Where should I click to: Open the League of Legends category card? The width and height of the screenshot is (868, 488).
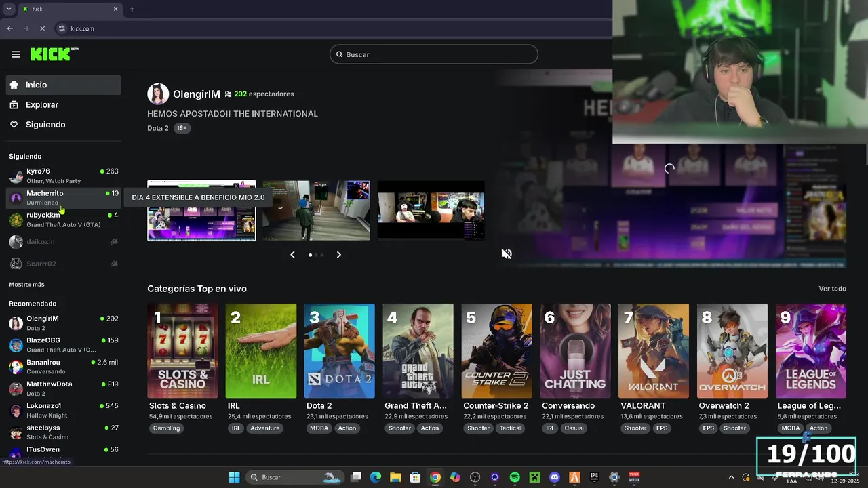click(x=811, y=351)
